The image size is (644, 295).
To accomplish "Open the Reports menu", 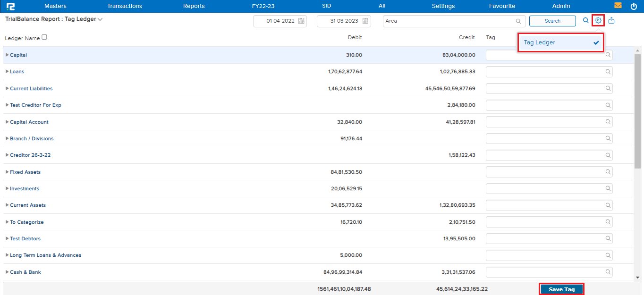I will pos(194,6).
